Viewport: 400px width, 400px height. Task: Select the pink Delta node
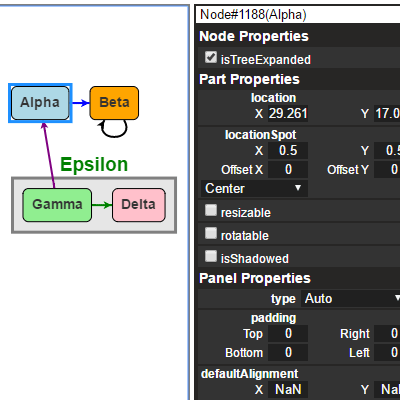pos(139,205)
